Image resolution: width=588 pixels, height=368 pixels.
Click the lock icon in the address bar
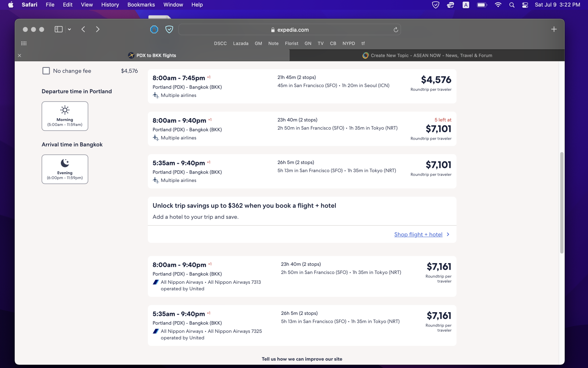pos(273,30)
